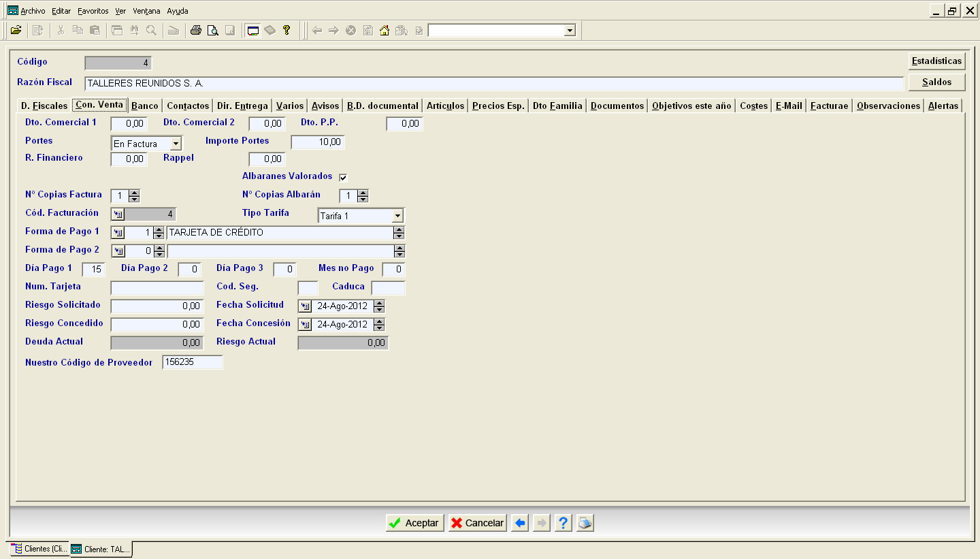980x559 pixels.
Task: Open print preview from the toolbar
Action: point(213,30)
